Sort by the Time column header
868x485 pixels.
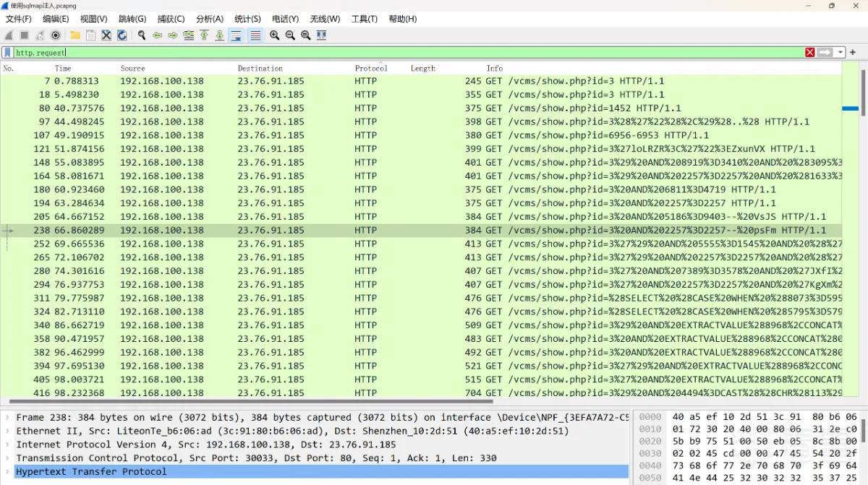pos(63,69)
